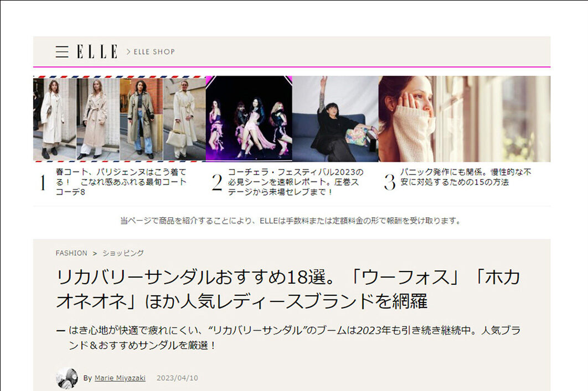The image size is (588, 391).
Task: Navigate to the FASHION breadcrumb
Action: click(x=71, y=253)
